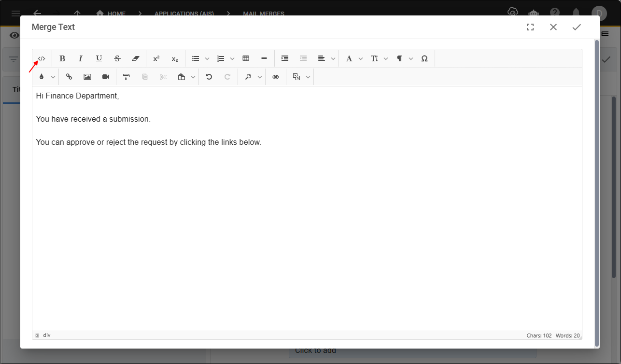The image size is (621, 364).
Task: Insert a video
Action: click(x=106, y=77)
